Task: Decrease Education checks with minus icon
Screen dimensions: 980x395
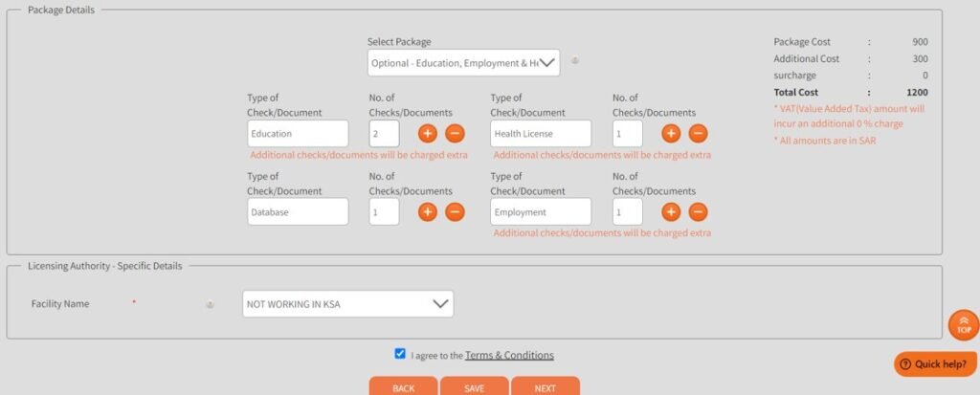Action: 455,133
